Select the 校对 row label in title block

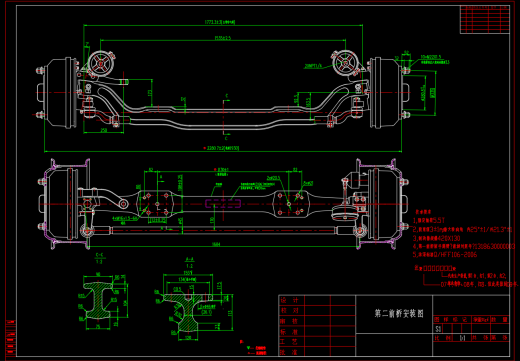289,311
